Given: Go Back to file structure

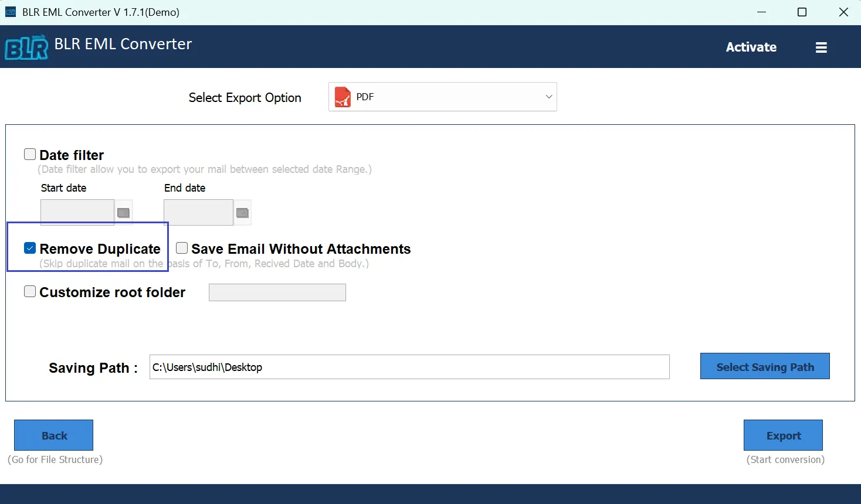Looking at the screenshot, I should click(54, 435).
